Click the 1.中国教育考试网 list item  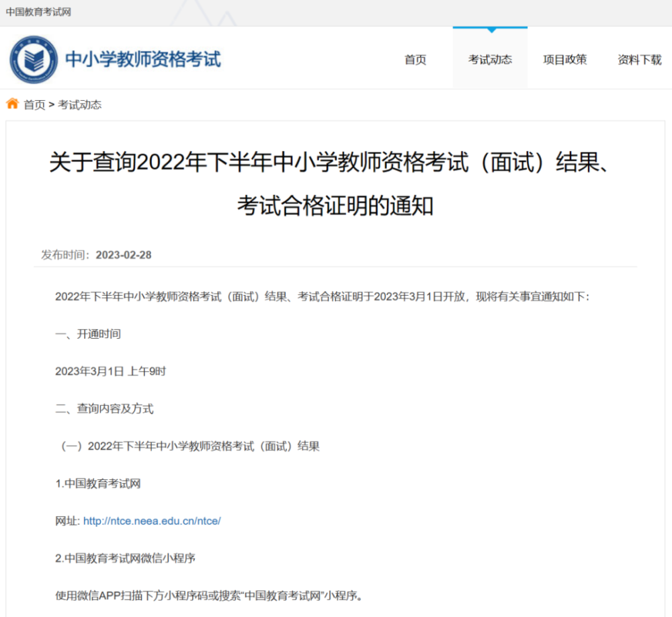click(98, 484)
